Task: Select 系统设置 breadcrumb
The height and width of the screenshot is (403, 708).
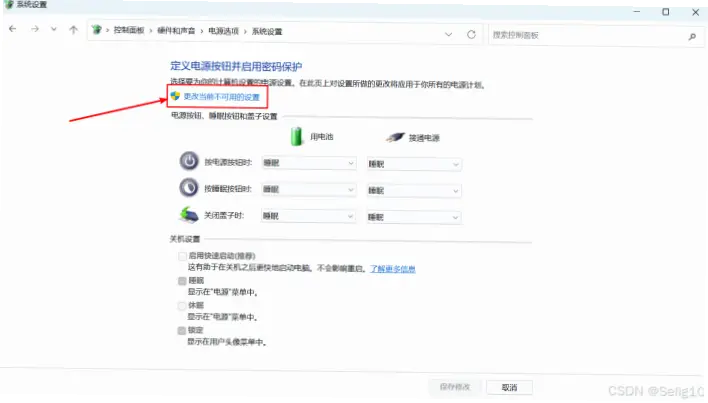Action: point(267,32)
